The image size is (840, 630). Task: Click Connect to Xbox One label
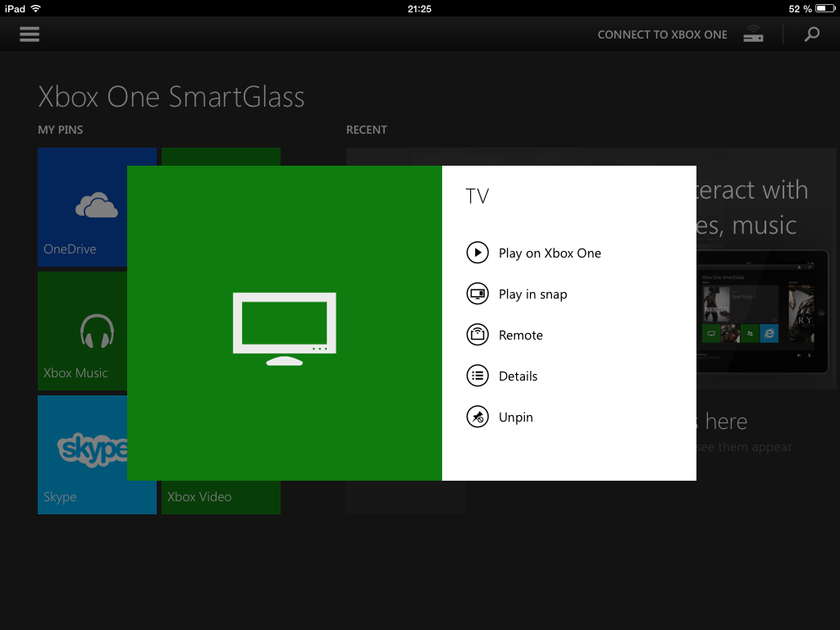[x=662, y=34]
